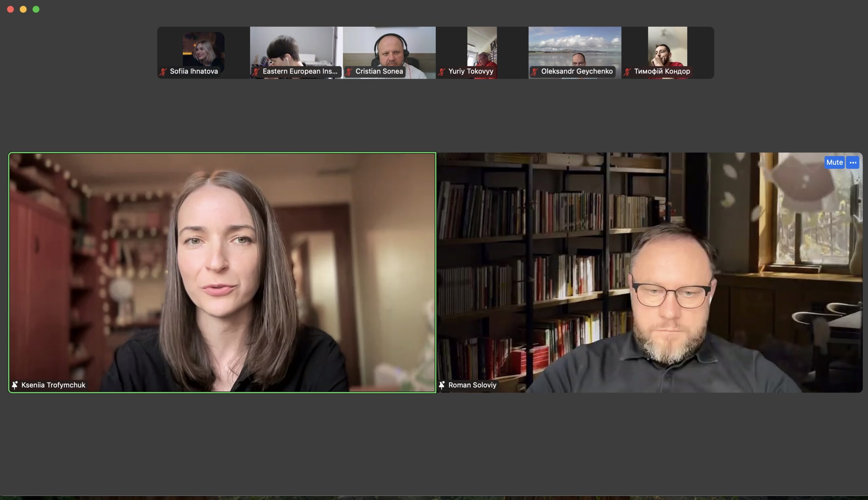Click the muted microphone icon beside Тимофій Кондор
This screenshot has width=868, height=500.
[628, 72]
